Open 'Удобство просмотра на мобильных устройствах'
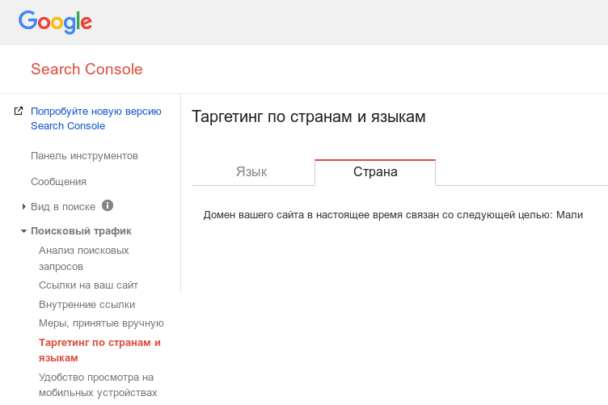Image resolution: width=608 pixels, height=405 pixels. [98, 385]
